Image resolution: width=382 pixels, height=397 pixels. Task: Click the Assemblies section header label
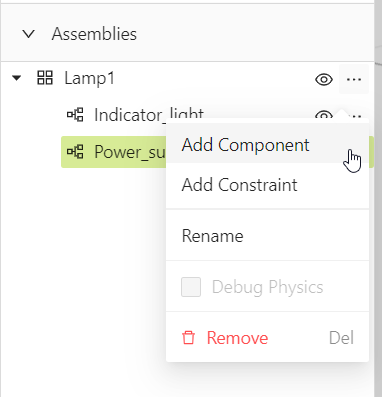94,34
